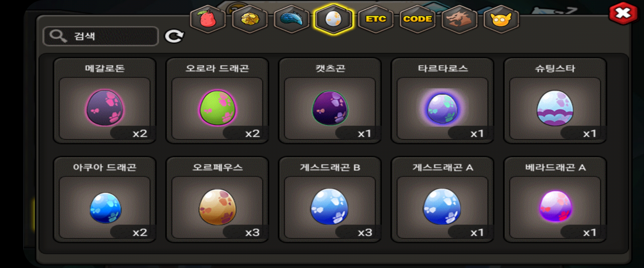Switch to the gold nugget tab
644x268 pixels.
[x=250, y=19]
